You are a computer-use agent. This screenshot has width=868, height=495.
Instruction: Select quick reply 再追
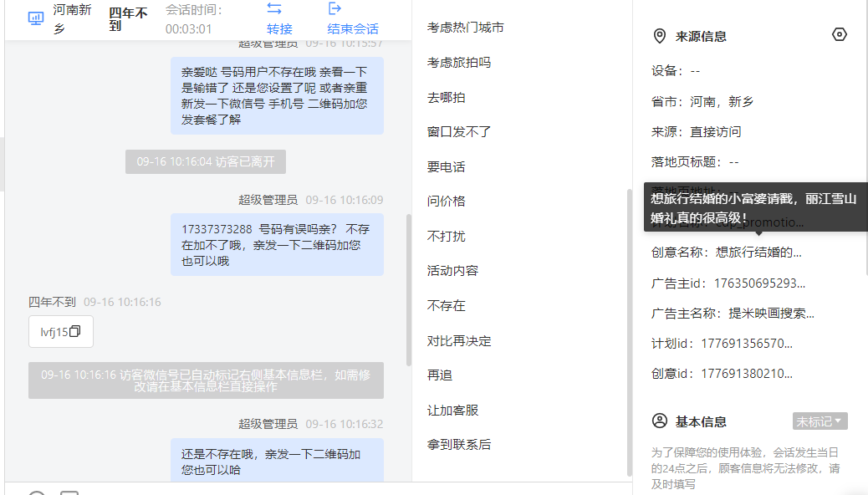(x=440, y=375)
